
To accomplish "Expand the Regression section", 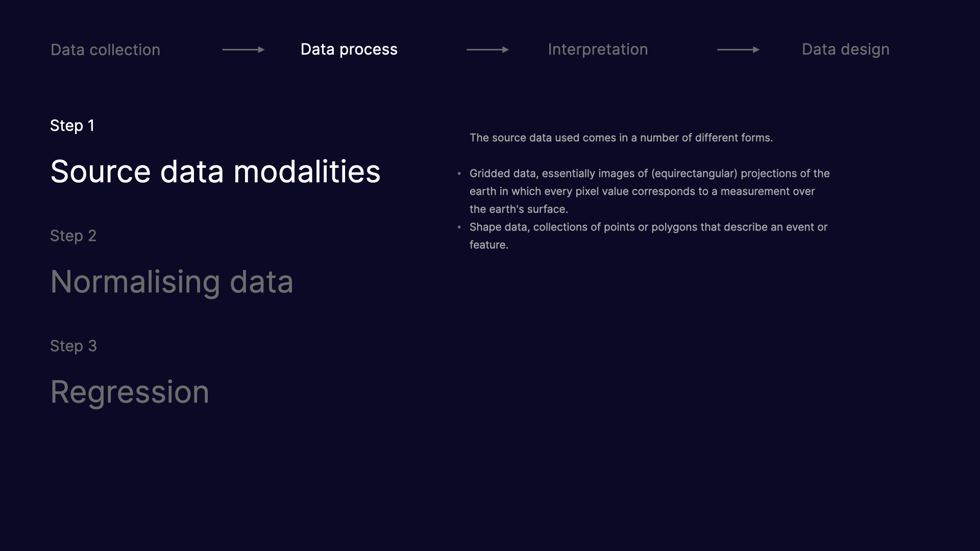I will [130, 392].
